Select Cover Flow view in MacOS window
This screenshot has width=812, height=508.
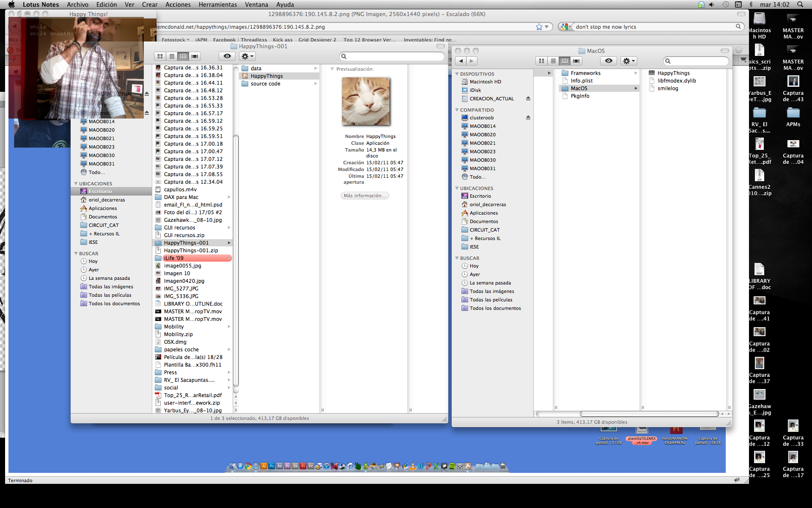click(x=576, y=61)
